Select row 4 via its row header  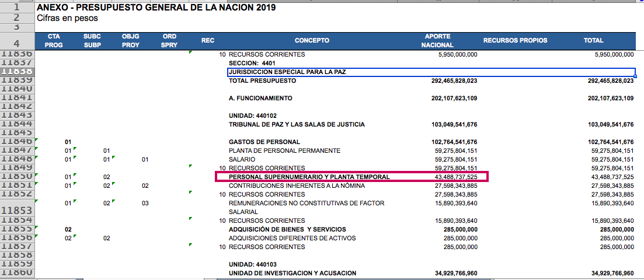[17, 41]
